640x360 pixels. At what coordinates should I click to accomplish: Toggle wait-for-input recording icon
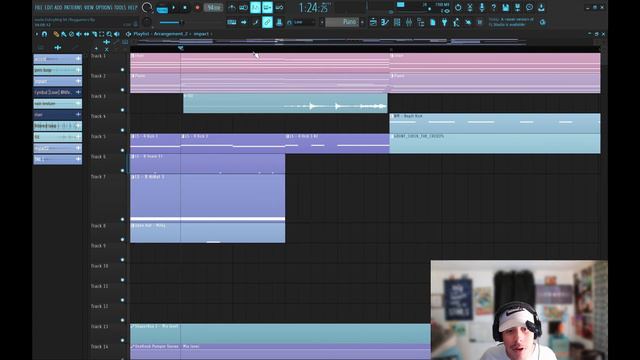coord(244,7)
